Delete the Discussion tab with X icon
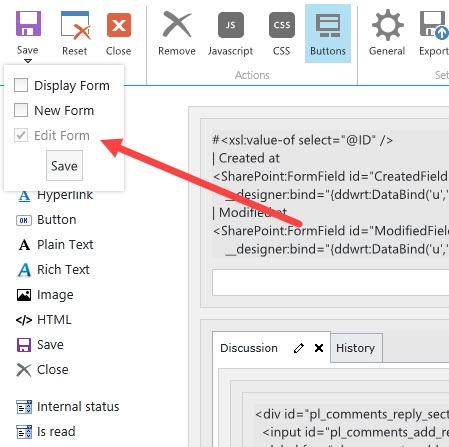The image size is (449, 447). click(x=319, y=348)
